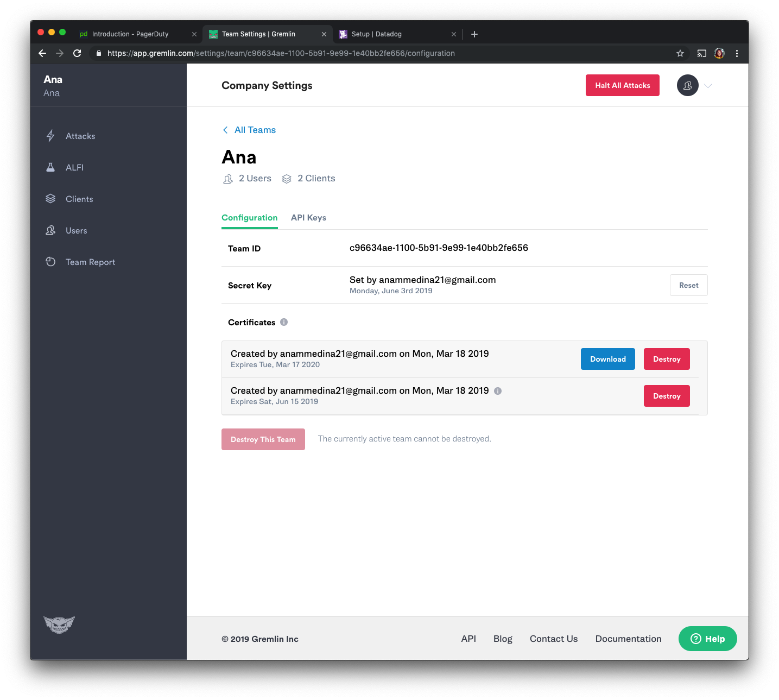The width and height of the screenshot is (779, 700).
Task: Destroy the certificate expiring Jun 15 2019
Action: [667, 396]
